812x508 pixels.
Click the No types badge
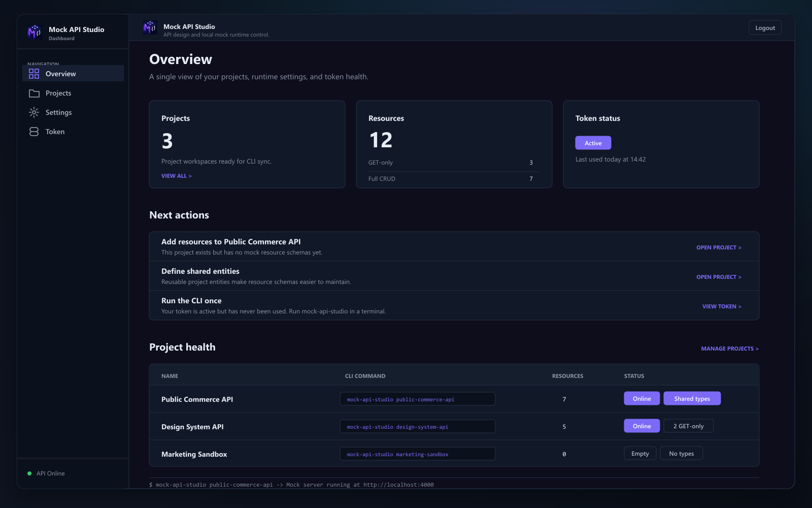click(681, 454)
